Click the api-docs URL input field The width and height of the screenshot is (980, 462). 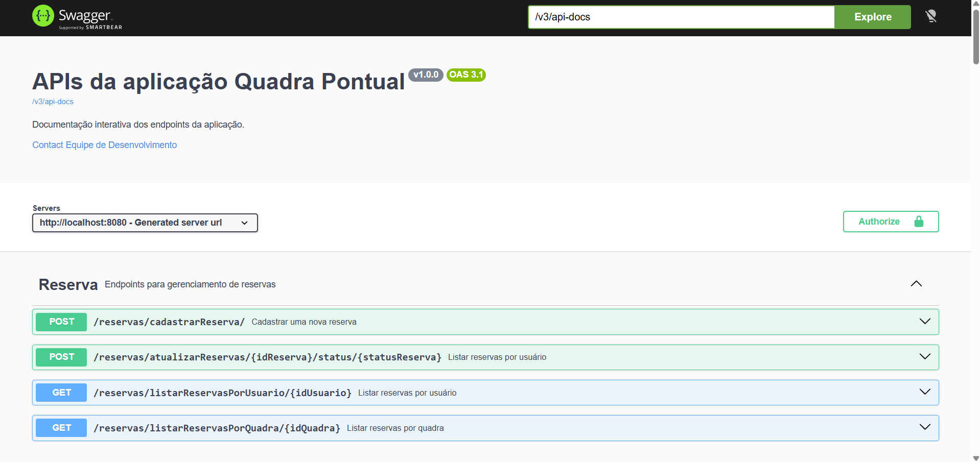(680, 17)
